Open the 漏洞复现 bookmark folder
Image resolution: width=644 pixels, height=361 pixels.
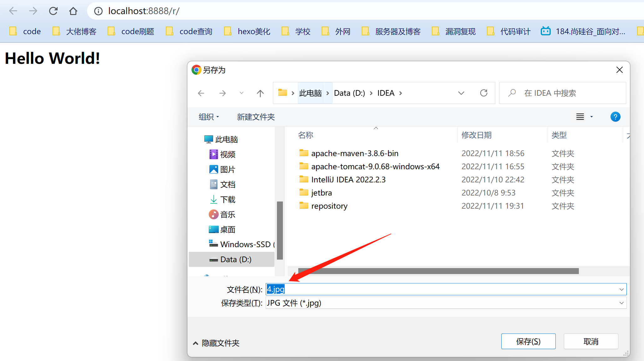coord(454,31)
